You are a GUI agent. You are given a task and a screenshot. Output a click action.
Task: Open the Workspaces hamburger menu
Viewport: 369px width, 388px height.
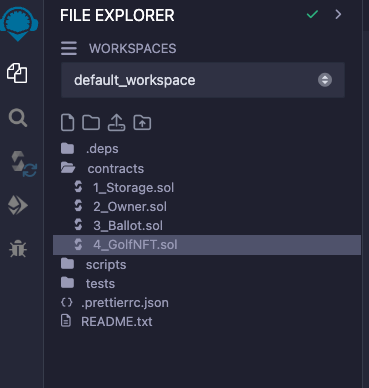click(69, 49)
